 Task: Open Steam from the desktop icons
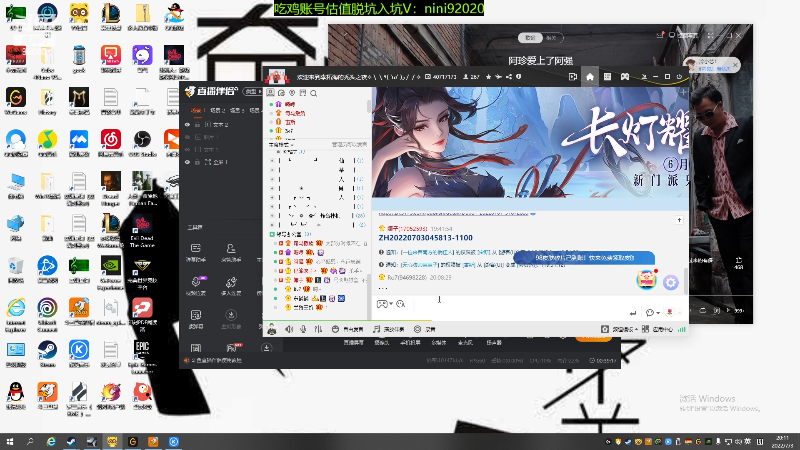[47, 354]
